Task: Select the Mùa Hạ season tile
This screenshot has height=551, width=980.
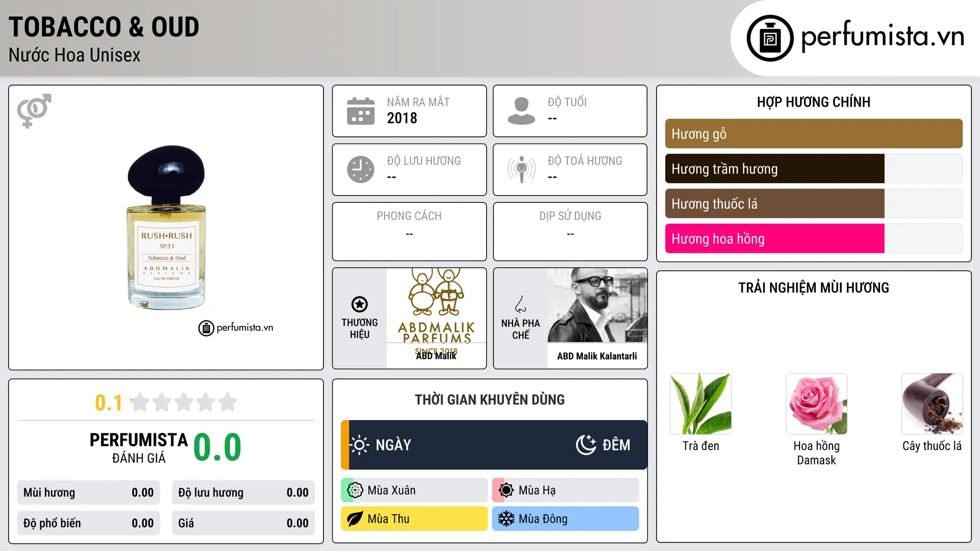Action: 566,490
